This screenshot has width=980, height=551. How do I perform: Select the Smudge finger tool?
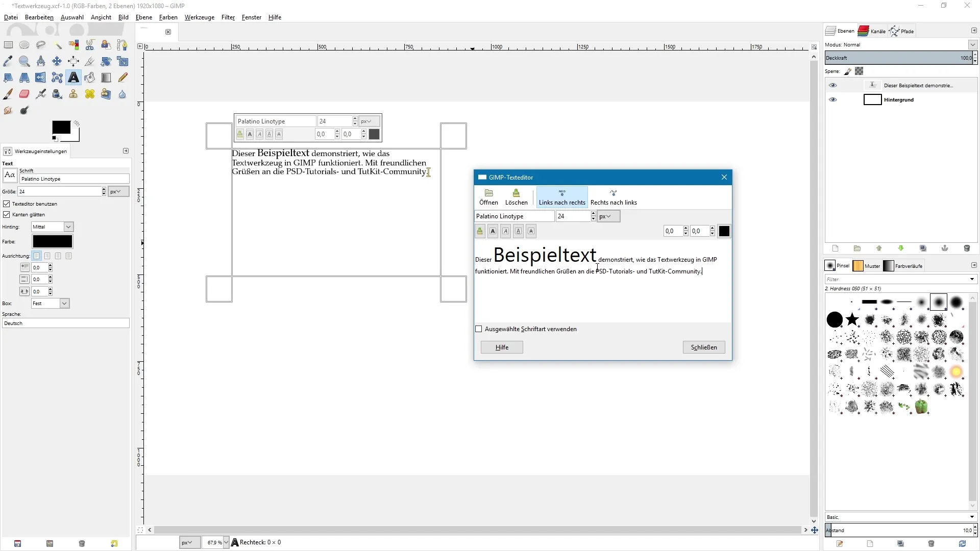tap(8, 111)
